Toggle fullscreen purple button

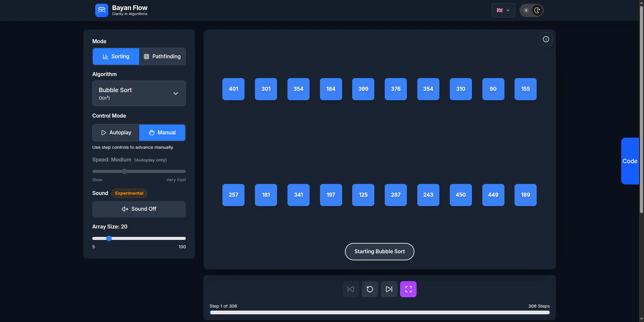pos(408,289)
